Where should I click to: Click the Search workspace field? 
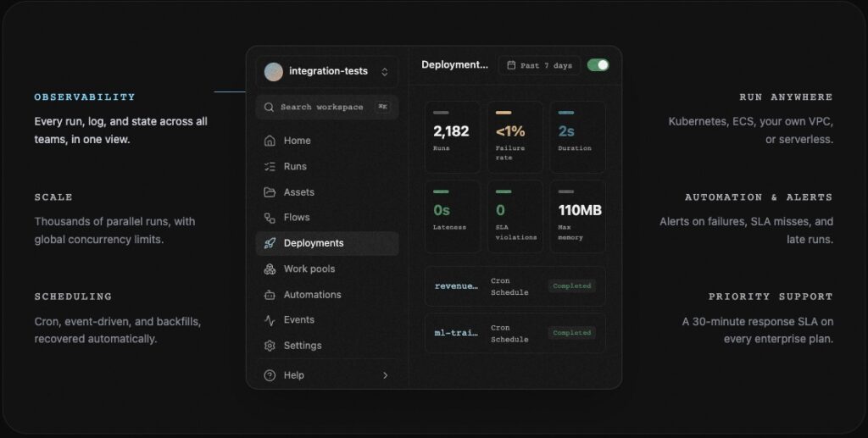(x=327, y=108)
